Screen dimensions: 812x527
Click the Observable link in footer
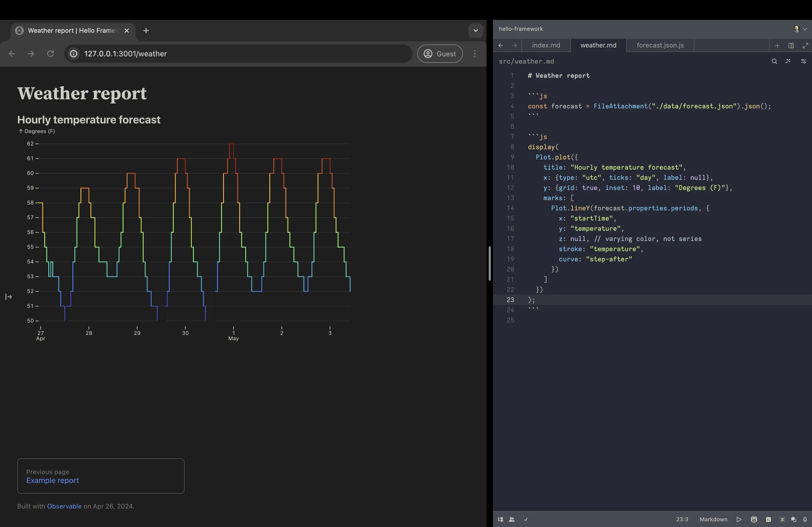coord(64,506)
